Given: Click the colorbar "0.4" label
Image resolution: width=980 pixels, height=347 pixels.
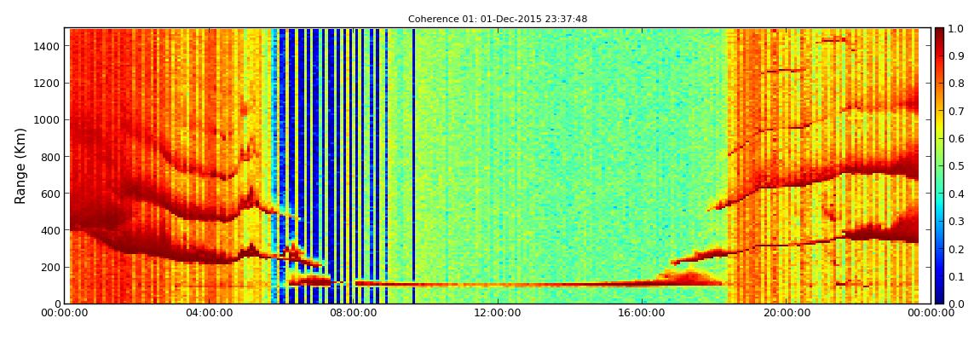Looking at the screenshot, I should pyautogui.click(x=955, y=194).
